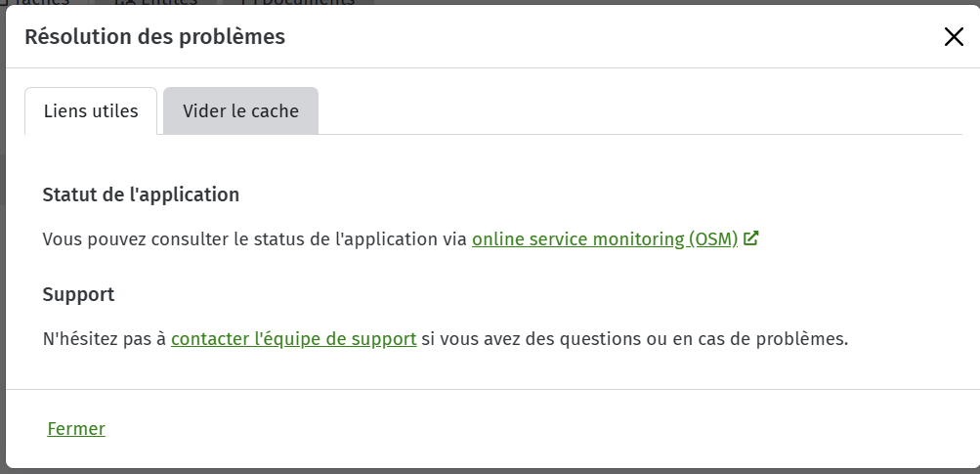
Task: Click the Documents tab icon behind dialog
Action: (245, 3)
